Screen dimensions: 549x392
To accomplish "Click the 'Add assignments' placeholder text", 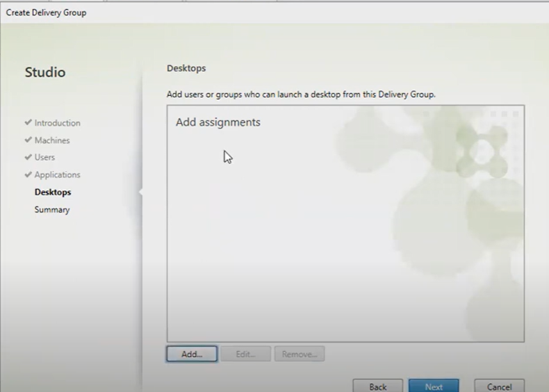I will coord(218,122).
